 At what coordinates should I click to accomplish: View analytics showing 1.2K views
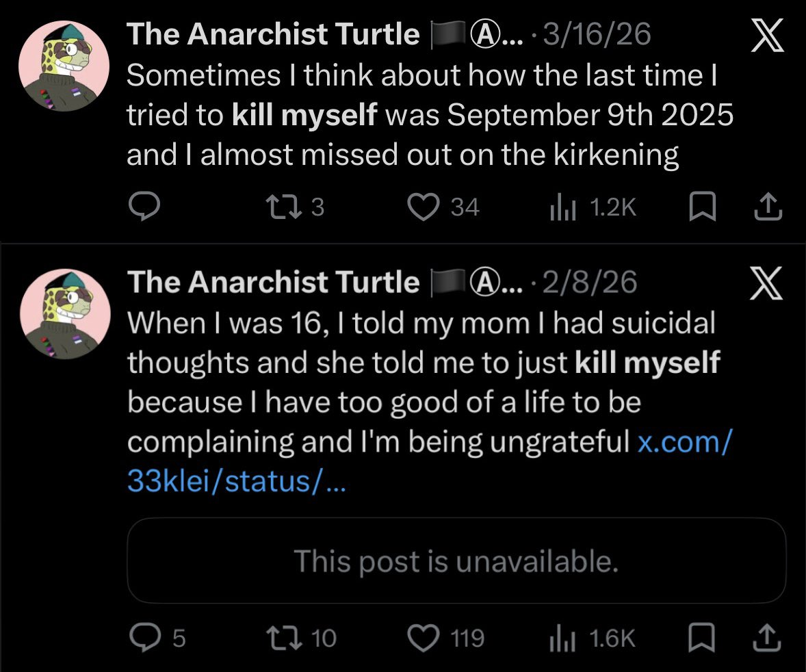coord(560,207)
